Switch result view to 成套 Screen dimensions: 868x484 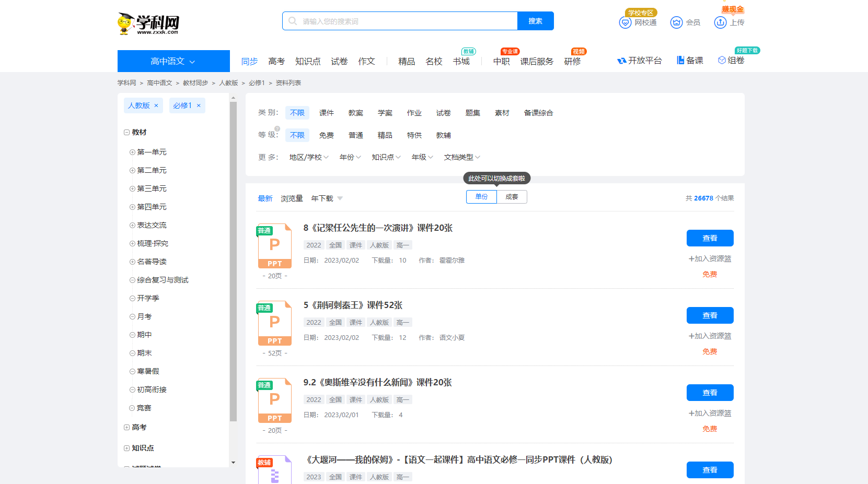coord(512,197)
